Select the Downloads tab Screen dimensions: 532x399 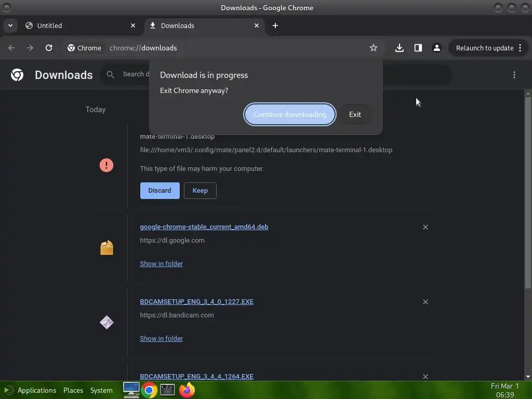click(x=205, y=25)
